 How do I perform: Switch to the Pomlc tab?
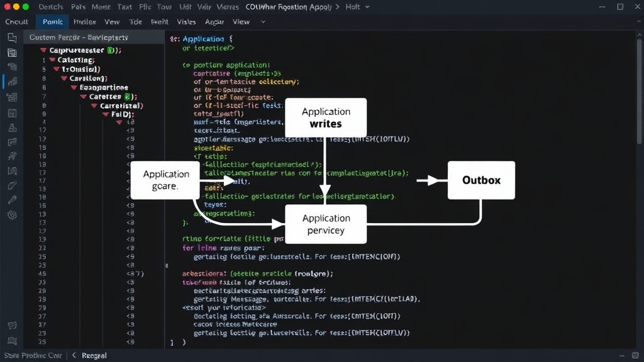click(53, 22)
